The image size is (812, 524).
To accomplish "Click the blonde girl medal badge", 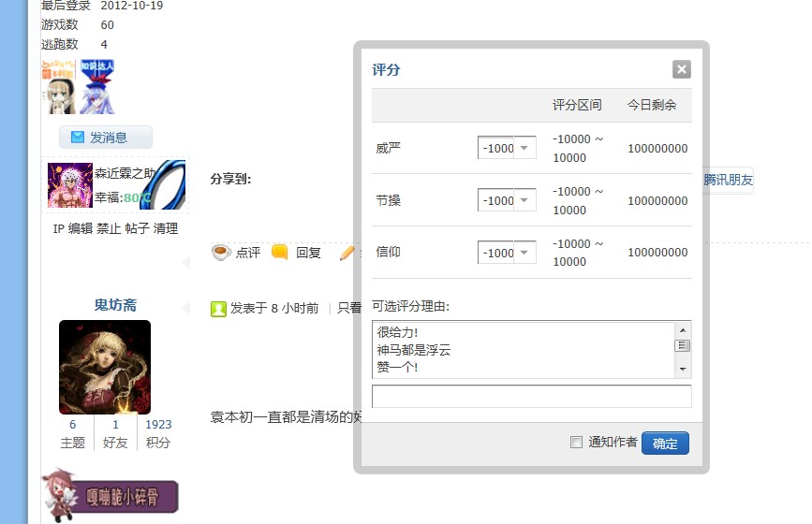I will [58, 87].
